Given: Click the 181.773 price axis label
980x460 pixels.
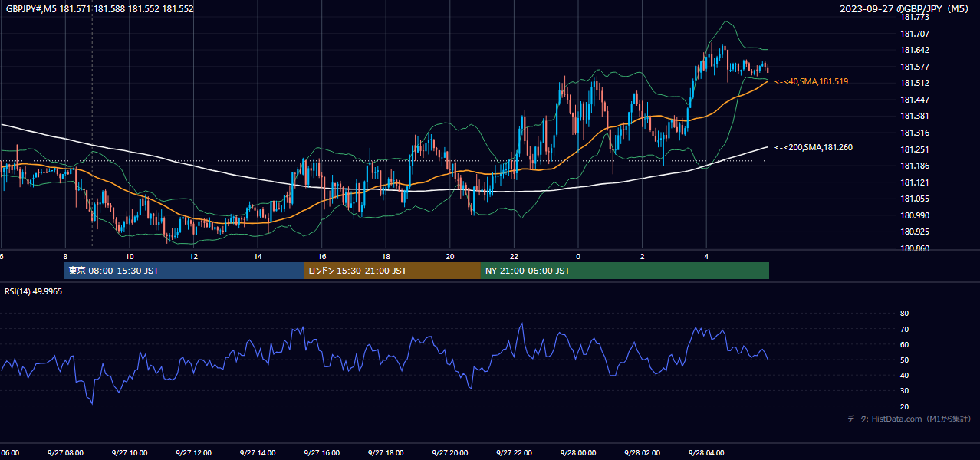Looking at the screenshot, I should point(915,17).
